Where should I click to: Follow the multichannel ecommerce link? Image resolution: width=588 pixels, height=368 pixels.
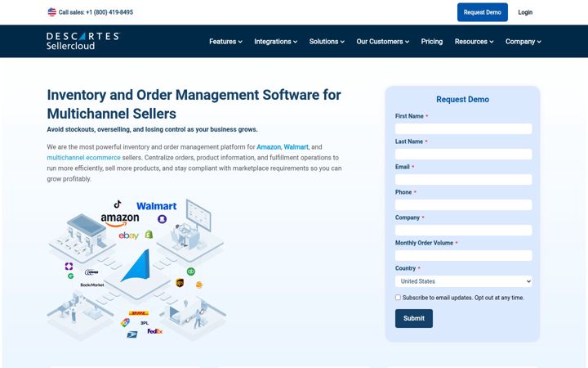(x=83, y=158)
